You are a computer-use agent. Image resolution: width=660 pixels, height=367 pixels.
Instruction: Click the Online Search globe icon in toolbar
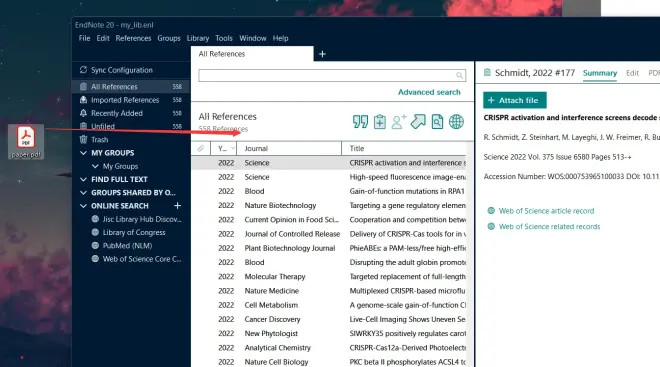coord(456,122)
